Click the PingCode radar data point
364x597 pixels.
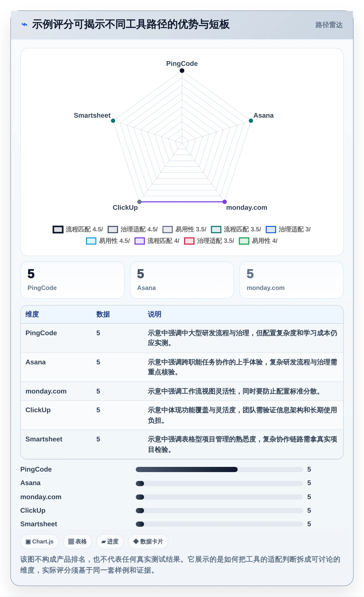coord(182,71)
